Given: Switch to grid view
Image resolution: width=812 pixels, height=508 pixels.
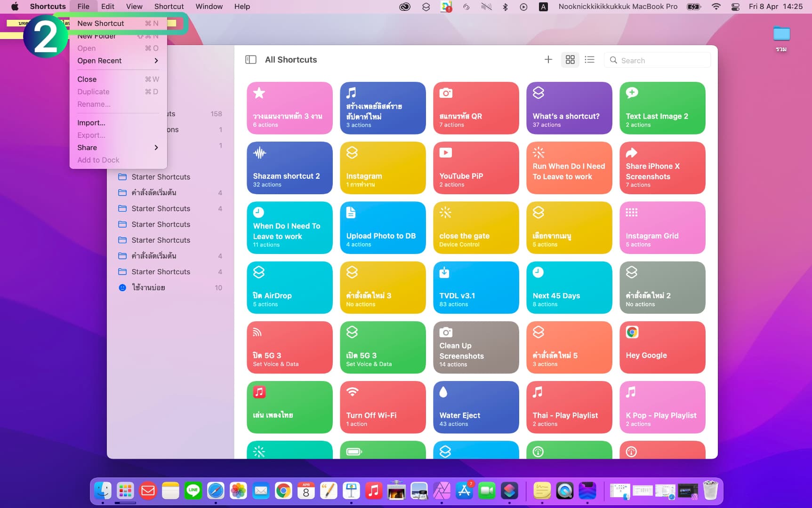Looking at the screenshot, I should (x=570, y=60).
